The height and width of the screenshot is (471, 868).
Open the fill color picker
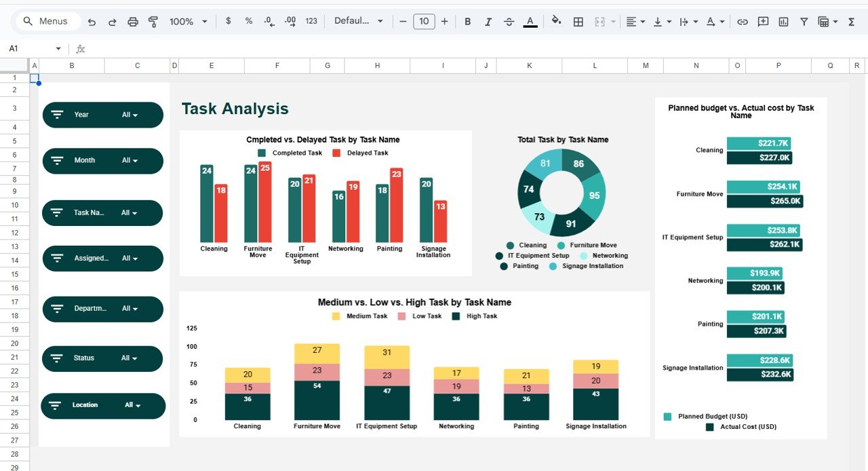click(556, 22)
